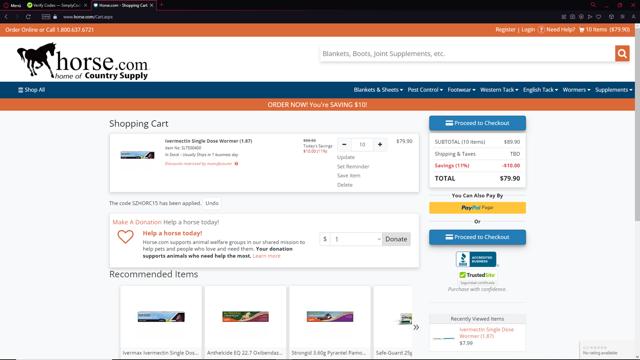Focus the browser address bar URL
This screenshot has height=360, width=640.
point(88,17)
